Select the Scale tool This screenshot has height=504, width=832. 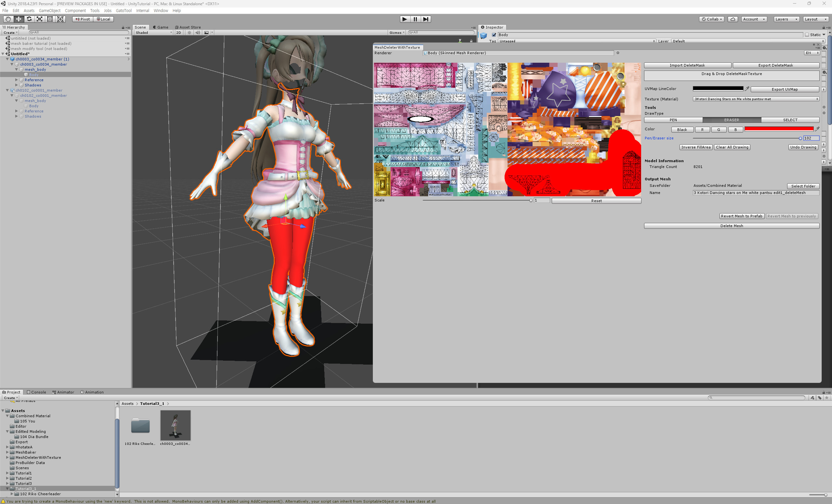coord(40,19)
